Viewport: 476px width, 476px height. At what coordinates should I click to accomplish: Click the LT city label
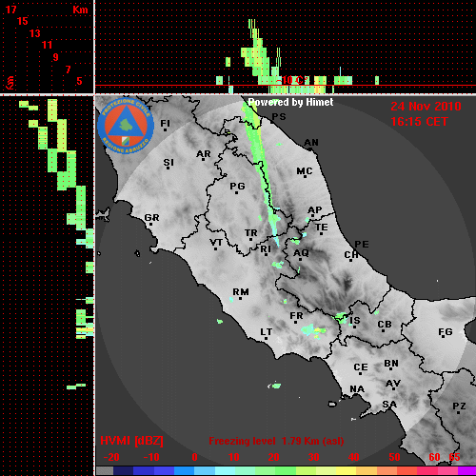(266, 332)
